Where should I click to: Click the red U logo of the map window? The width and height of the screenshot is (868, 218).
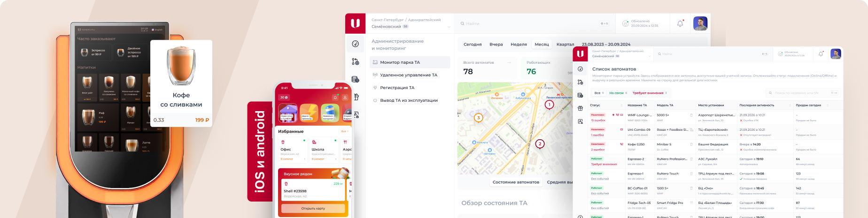point(356,23)
